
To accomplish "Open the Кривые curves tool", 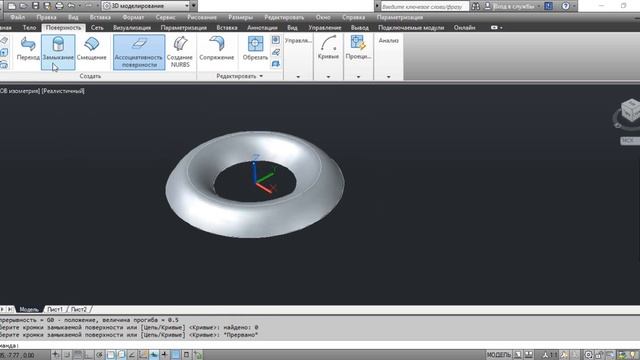I will coord(328,48).
